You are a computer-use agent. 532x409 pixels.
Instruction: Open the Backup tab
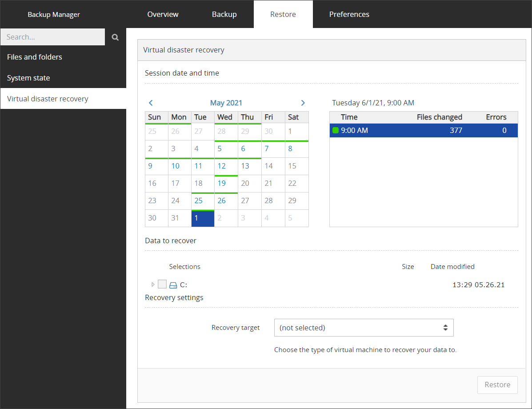coord(224,14)
